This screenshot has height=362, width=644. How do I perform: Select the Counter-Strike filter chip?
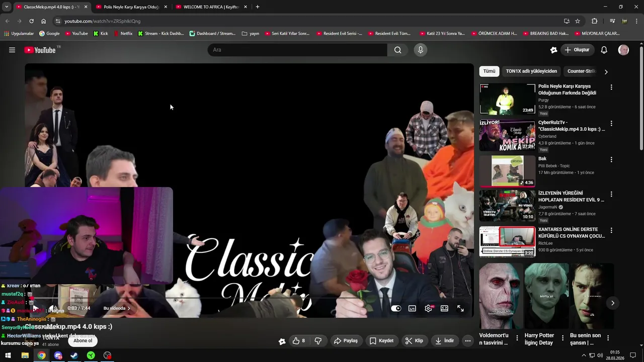coord(581,71)
